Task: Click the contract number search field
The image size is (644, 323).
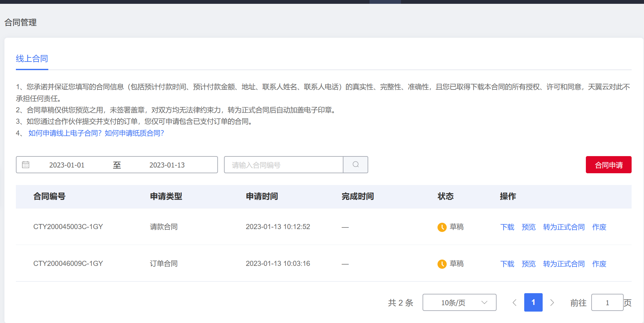Action: 283,165
